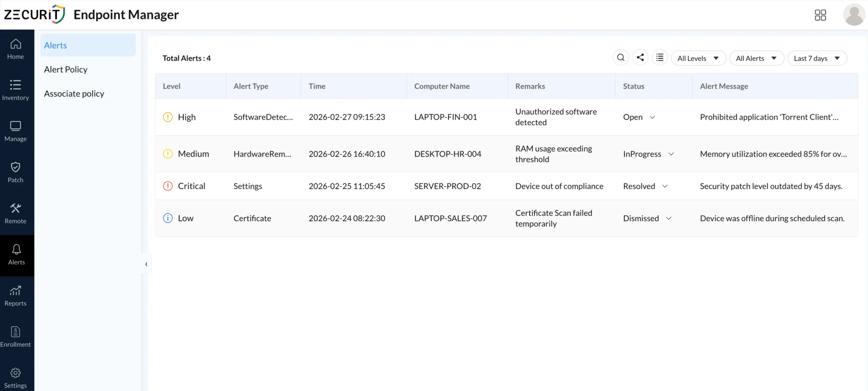Viewport: 868px width, 391px height.
Task: Switch to the Alert Policy tab
Action: coord(66,69)
